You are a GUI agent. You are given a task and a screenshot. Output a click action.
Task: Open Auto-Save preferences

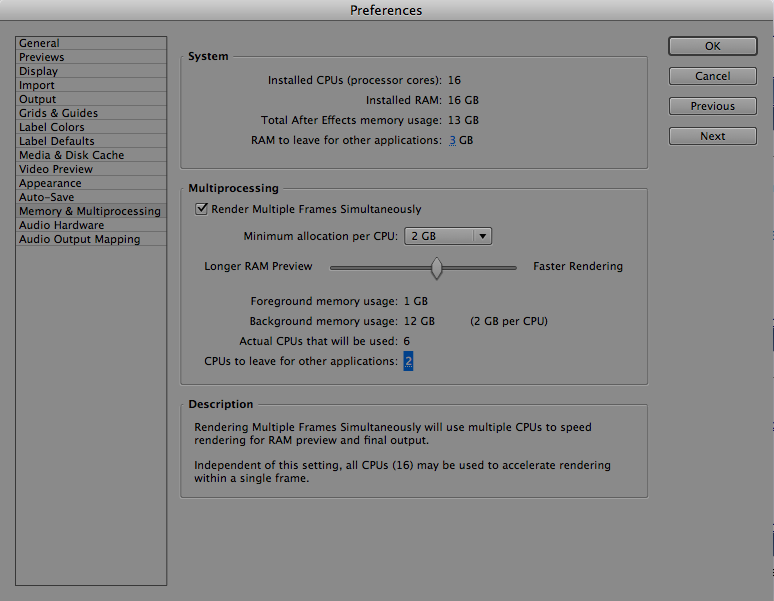pyautogui.click(x=47, y=198)
